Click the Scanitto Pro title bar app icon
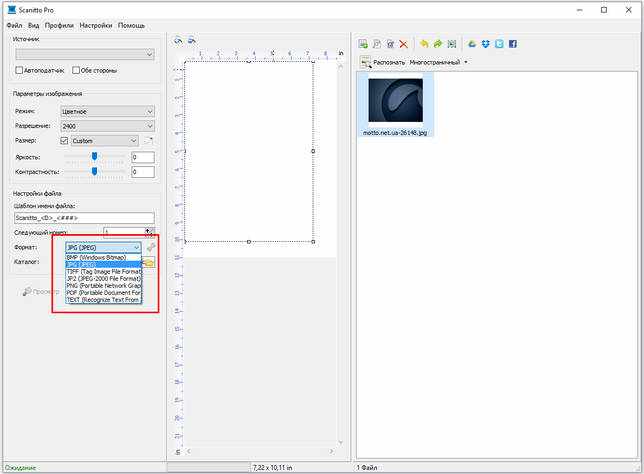 coord(12,9)
